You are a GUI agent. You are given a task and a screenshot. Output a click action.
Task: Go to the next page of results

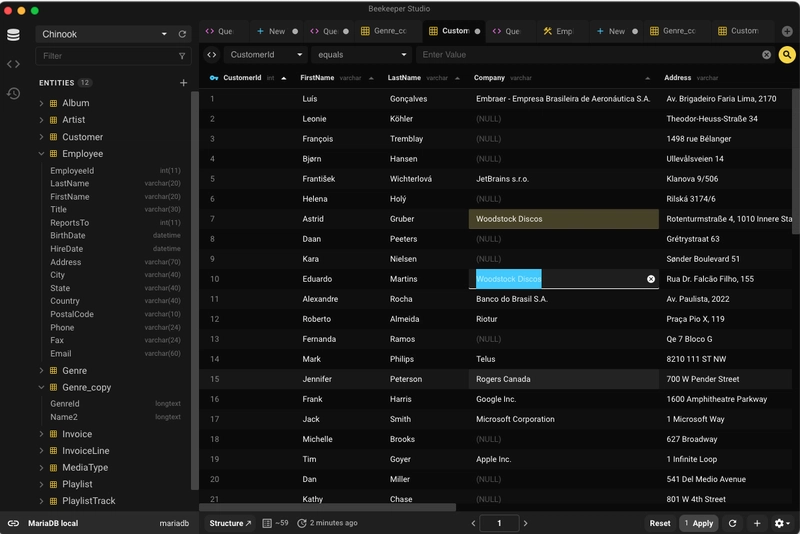(x=526, y=523)
